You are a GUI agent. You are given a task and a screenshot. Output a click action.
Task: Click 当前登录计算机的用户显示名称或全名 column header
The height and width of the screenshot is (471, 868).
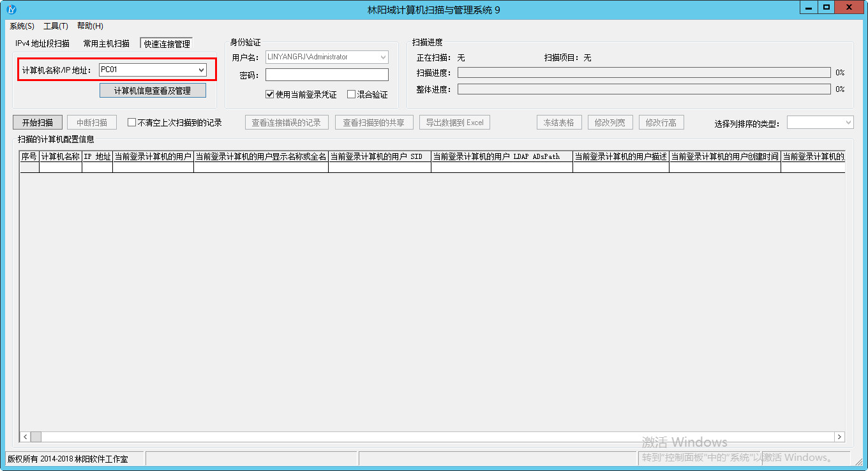[x=261, y=156]
